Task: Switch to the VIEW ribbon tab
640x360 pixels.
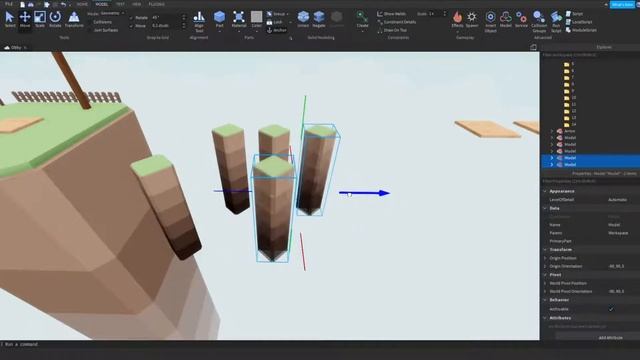Action: point(136,4)
